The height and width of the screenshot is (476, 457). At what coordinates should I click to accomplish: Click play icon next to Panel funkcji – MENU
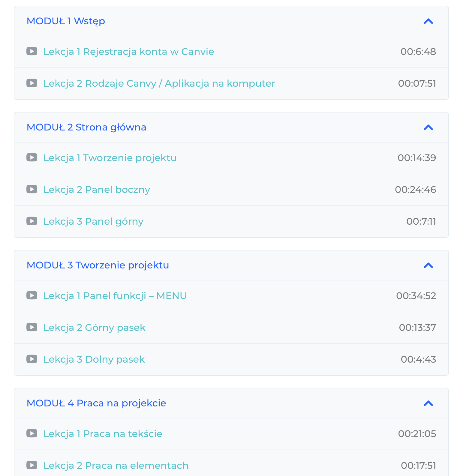point(32,295)
